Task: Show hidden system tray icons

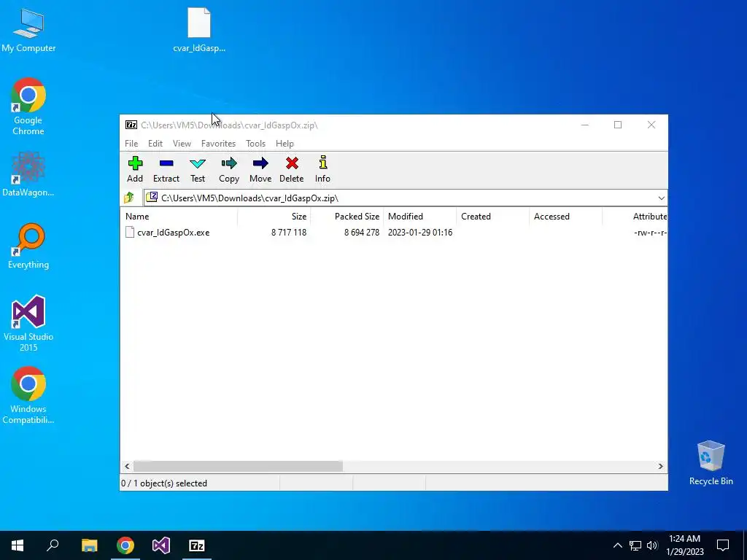Action: [x=617, y=545]
